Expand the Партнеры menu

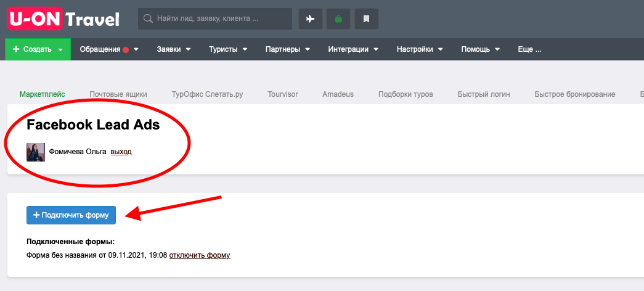coord(288,49)
